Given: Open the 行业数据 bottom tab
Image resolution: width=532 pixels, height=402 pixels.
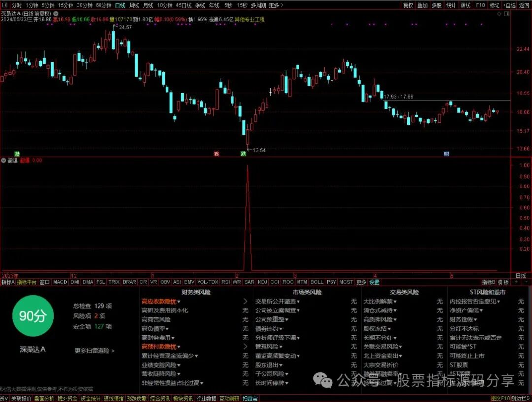Looking at the screenshot, I should pyautogui.click(x=206, y=398).
